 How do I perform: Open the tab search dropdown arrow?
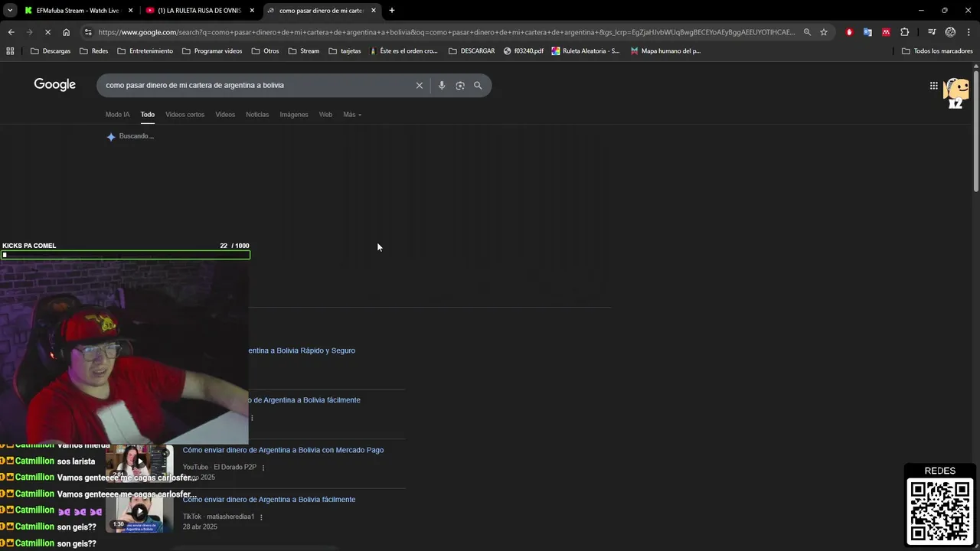point(10,11)
